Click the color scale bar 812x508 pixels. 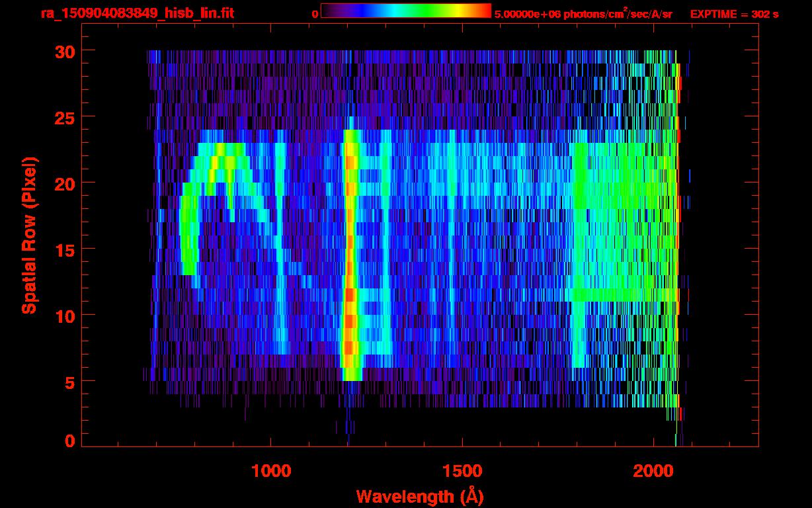[x=406, y=11]
